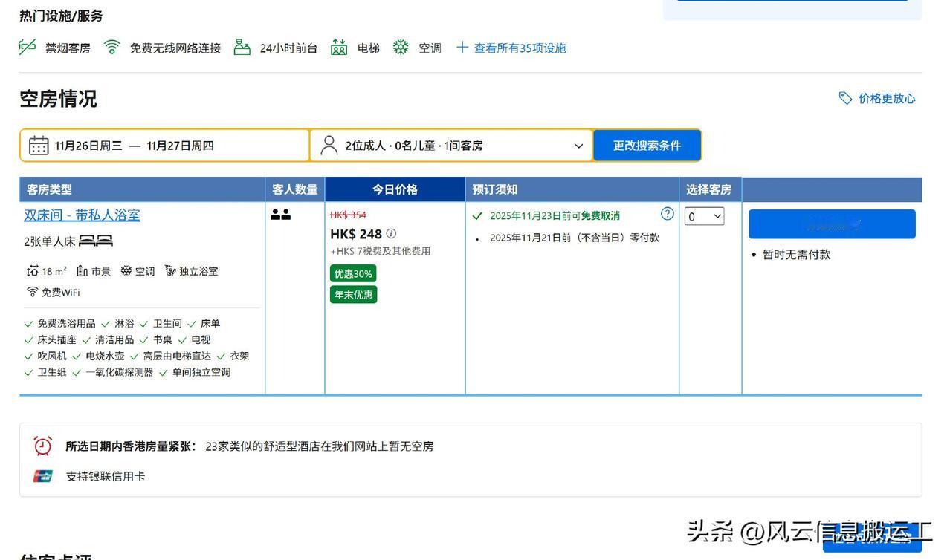
Task: Click the city view building icon
Action: tap(82, 271)
